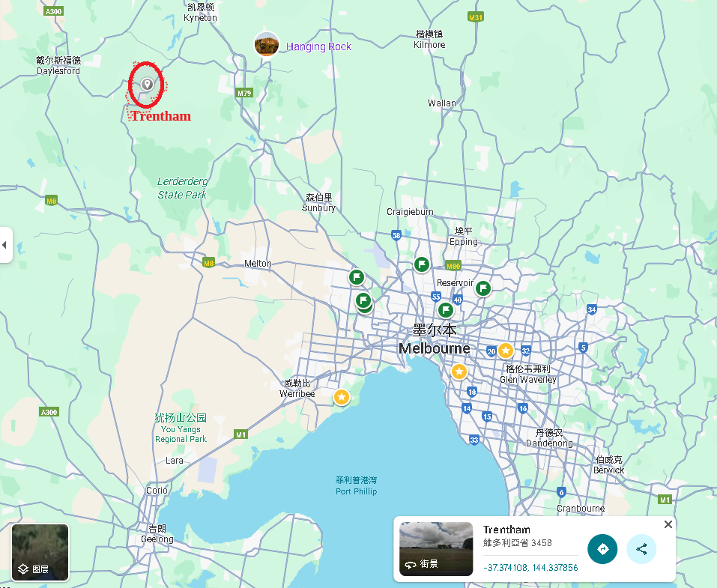The width and height of the screenshot is (717, 588).
Task: Open the map Layers switcher
Action: click(x=40, y=553)
